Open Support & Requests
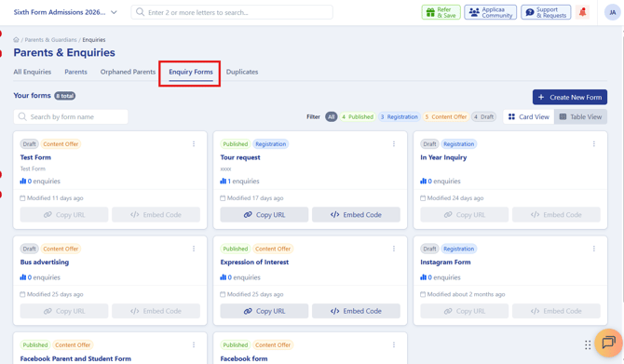The width and height of the screenshot is (624, 364). point(546,12)
